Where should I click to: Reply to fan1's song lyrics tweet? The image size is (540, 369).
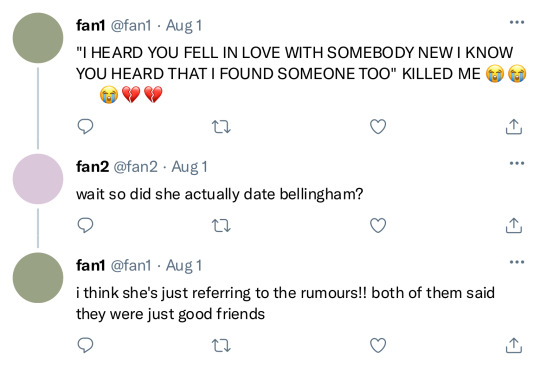pos(85,126)
